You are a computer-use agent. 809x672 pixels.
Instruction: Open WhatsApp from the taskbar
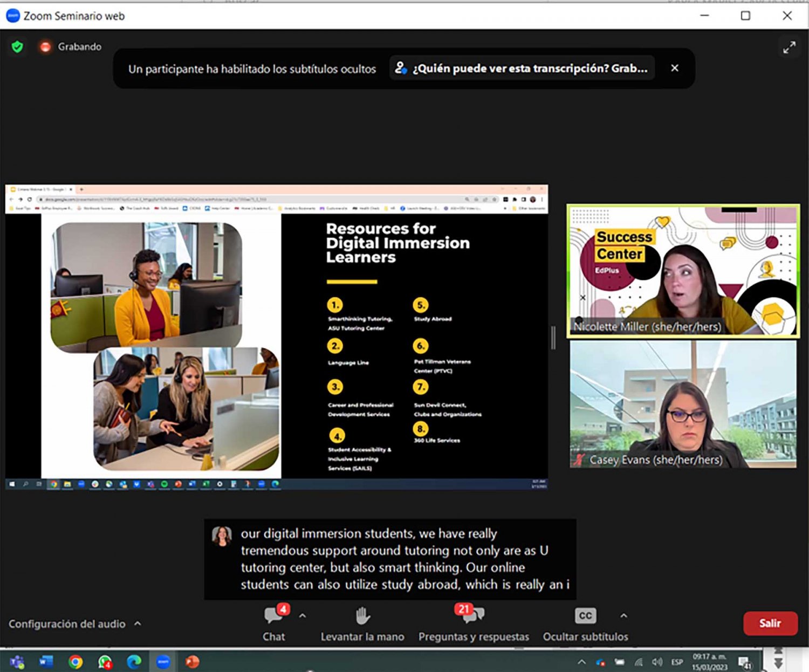pos(105,662)
